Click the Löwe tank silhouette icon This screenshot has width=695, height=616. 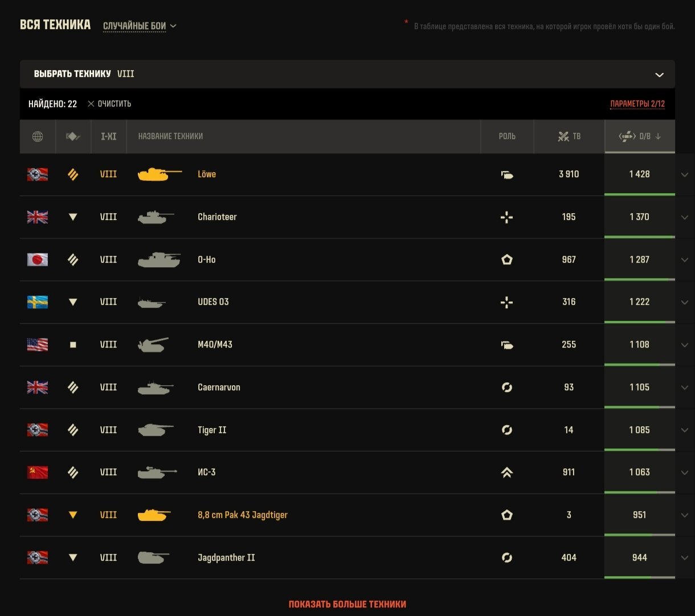(x=160, y=174)
